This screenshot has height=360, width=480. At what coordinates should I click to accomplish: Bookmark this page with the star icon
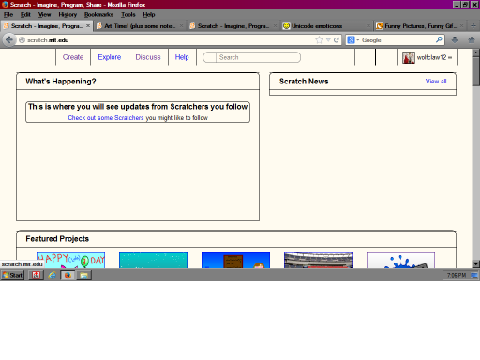(319, 40)
